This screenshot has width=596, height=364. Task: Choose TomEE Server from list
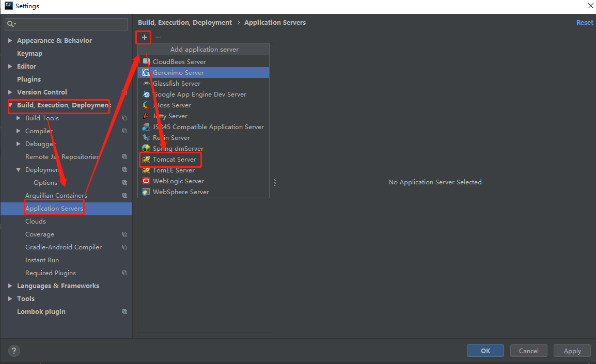[x=203, y=170]
